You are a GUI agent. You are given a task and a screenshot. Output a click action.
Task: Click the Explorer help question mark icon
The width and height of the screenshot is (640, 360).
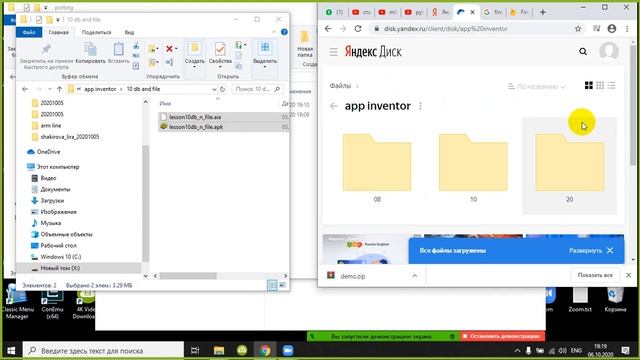tap(284, 32)
